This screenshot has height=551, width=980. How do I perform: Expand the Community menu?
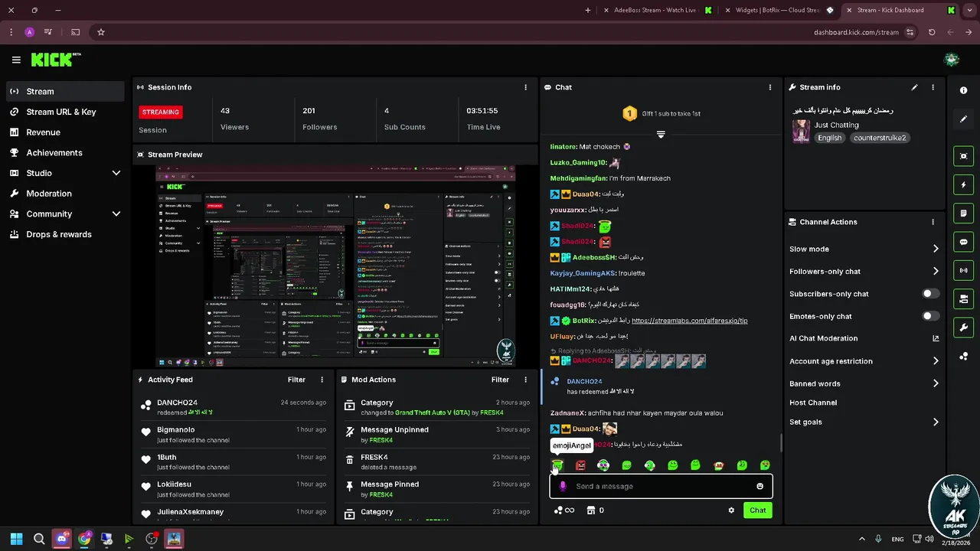point(65,214)
